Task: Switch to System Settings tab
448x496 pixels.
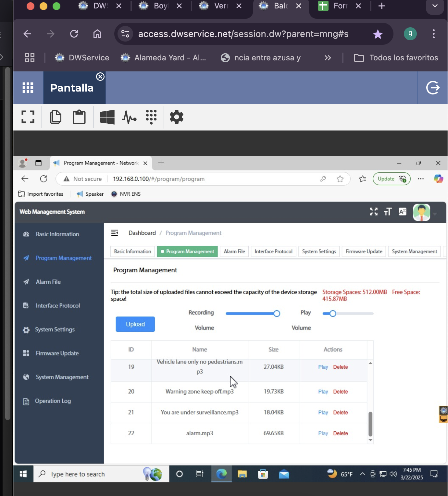Action: [319, 251]
